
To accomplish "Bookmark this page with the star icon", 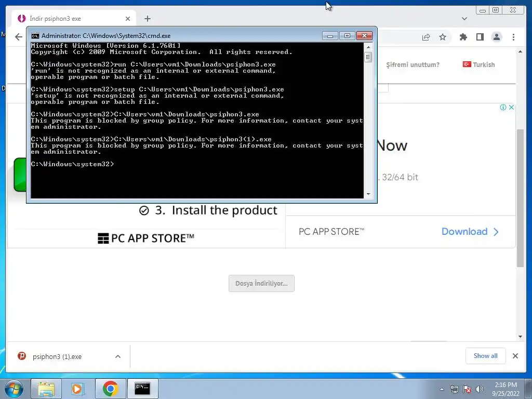I will [443, 37].
